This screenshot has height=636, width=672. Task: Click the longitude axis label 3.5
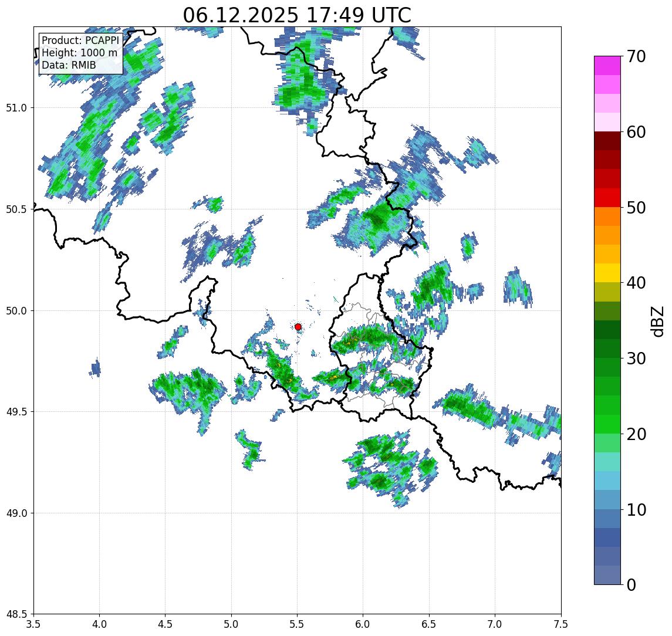(x=33, y=624)
